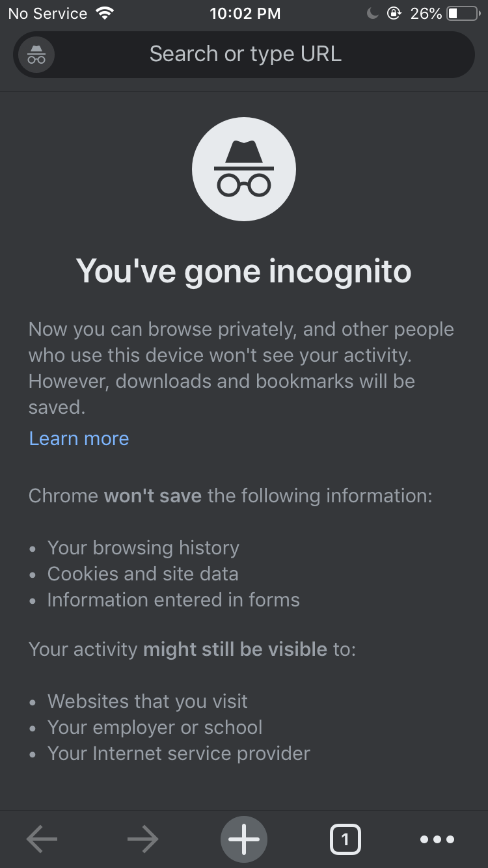
Task: Open a new tab with plus button
Action: tap(244, 839)
